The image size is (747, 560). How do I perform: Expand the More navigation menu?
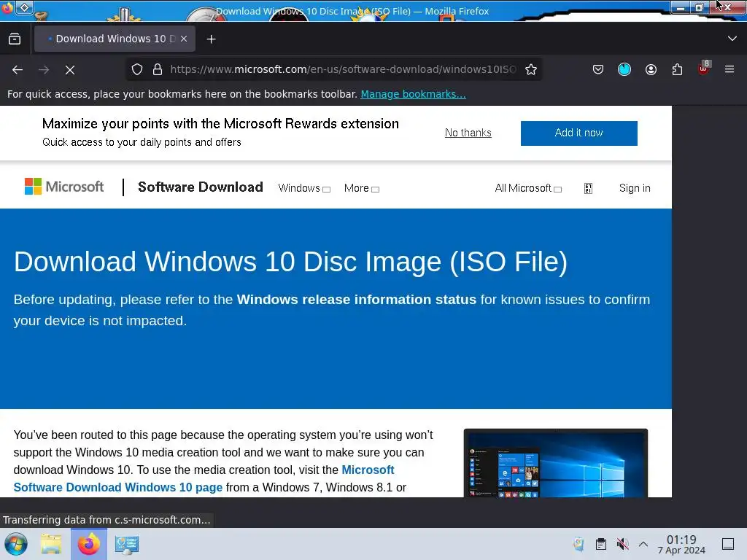[362, 189]
